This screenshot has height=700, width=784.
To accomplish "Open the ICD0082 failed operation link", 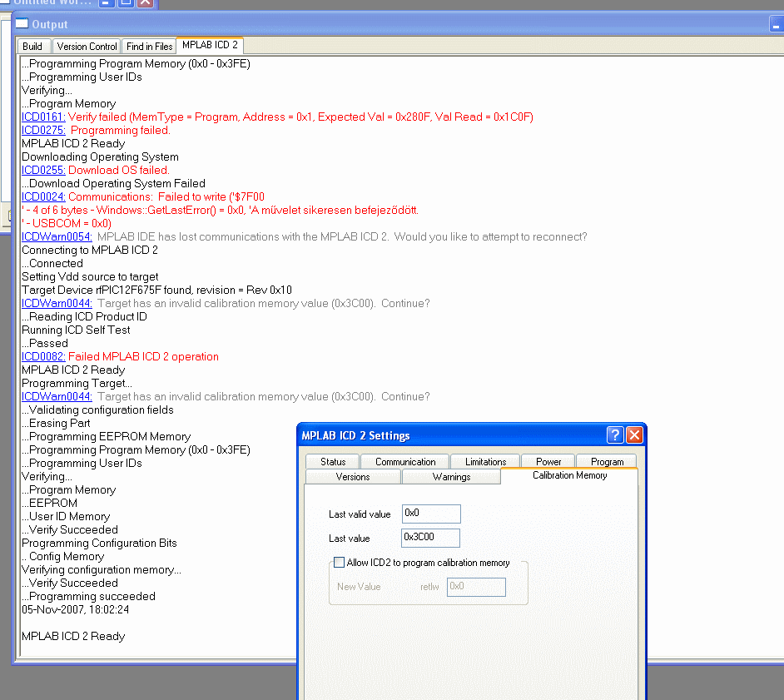I will (43, 356).
